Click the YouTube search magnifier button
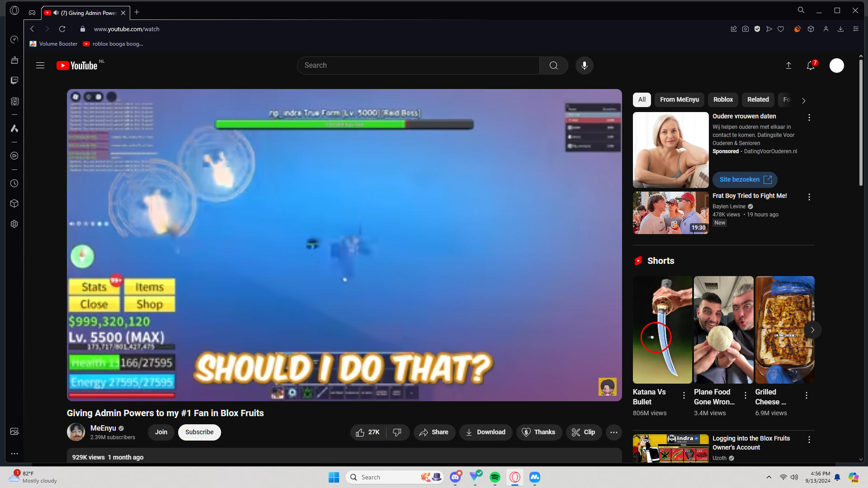 (x=554, y=66)
